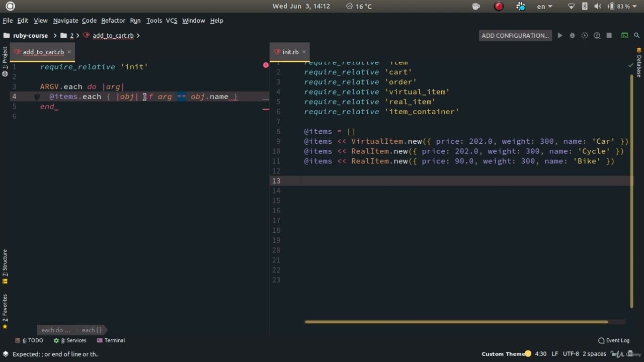Open the coffee cup tray icon
This screenshot has width=644, height=362.
pos(476,6)
